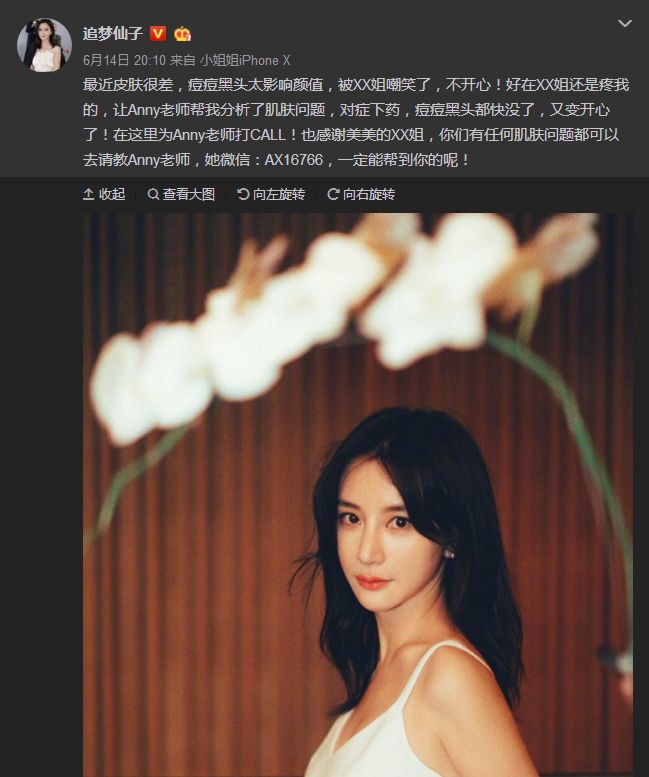The image size is (649, 777).
Task: Click the orange V verified badge
Action: pos(158,33)
